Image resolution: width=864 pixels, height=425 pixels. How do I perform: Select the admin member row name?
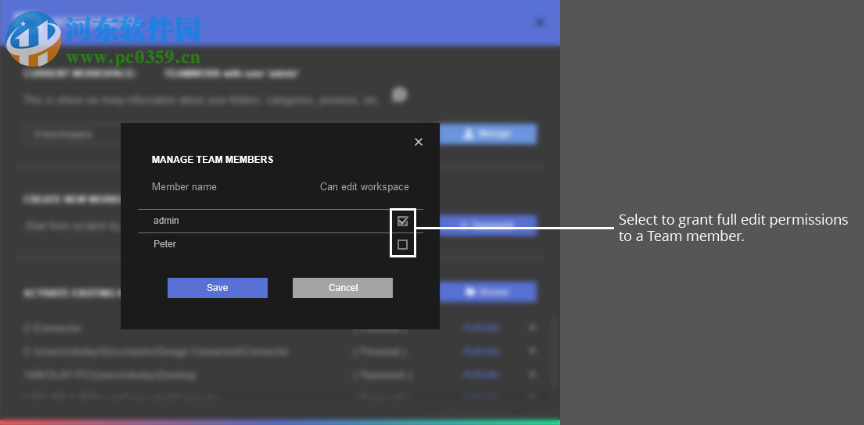[x=166, y=220]
